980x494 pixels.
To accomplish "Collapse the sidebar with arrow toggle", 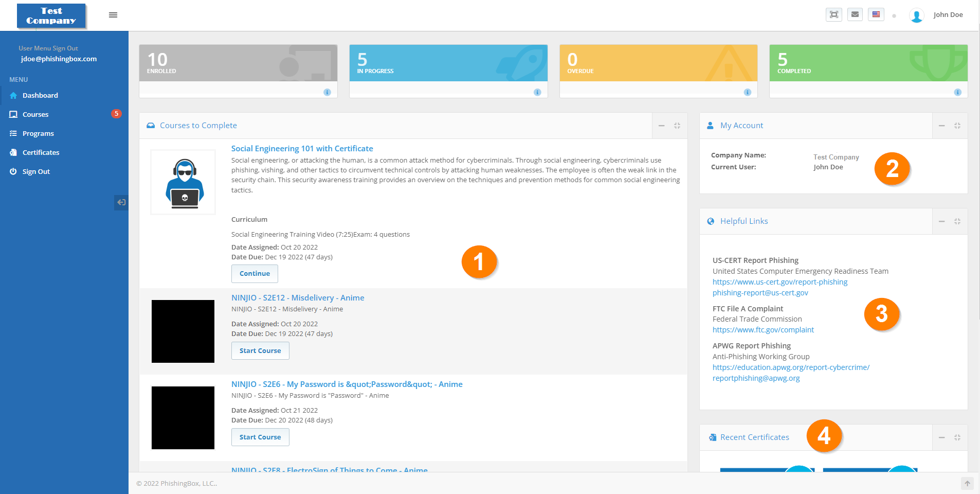I will pyautogui.click(x=121, y=202).
